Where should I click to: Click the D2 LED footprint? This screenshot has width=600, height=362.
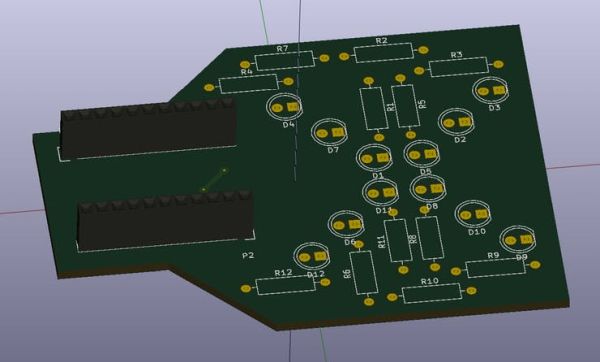click(456, 122)
